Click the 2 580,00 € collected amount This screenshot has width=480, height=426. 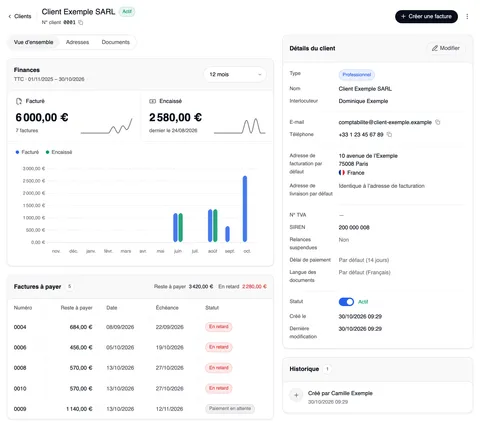175,117
